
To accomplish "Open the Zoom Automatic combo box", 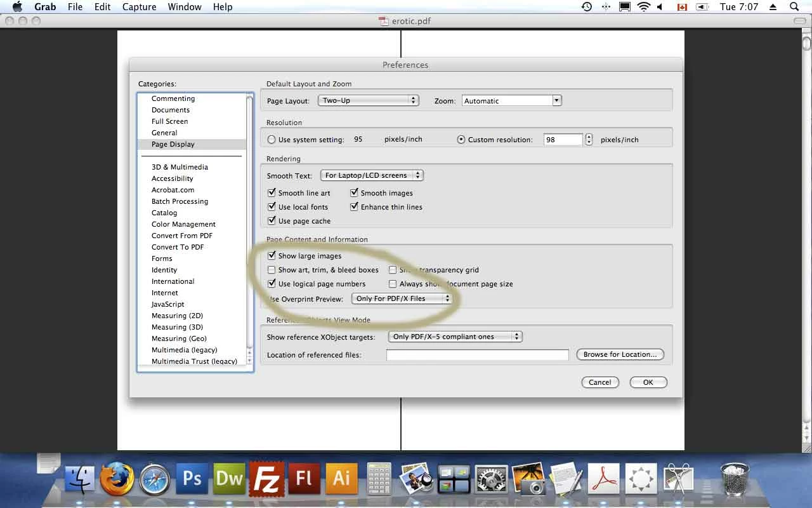I will [x=511, y=100].
